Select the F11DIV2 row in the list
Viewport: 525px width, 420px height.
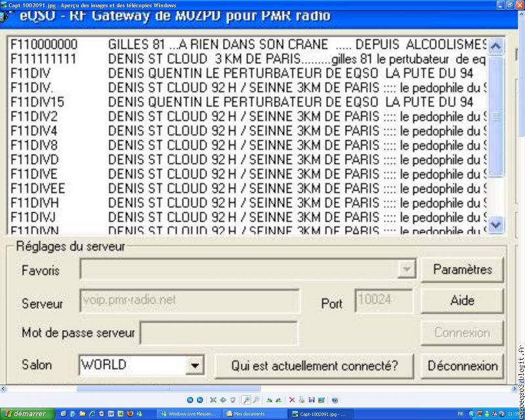pyautogui.click(x=247, y=116)
